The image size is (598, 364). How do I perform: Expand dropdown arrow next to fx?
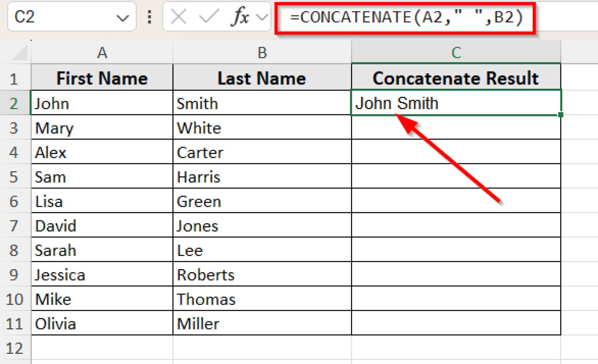click(262, 17)
